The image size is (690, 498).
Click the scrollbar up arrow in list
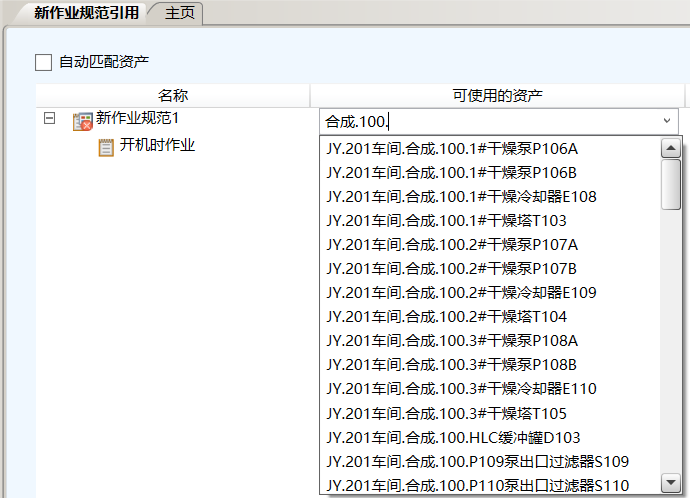click(x=671, y=149)
